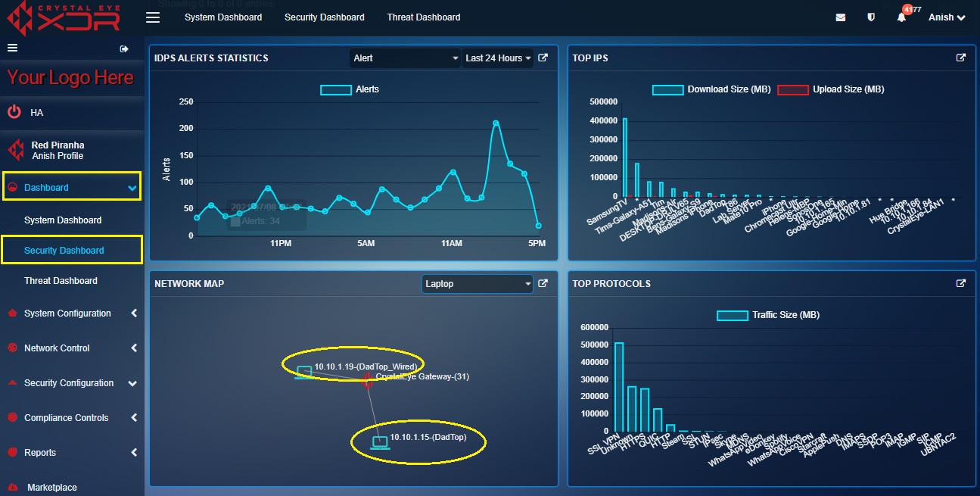Click the HA power icon
Screen dimensions: 980x496
[14, 112]
